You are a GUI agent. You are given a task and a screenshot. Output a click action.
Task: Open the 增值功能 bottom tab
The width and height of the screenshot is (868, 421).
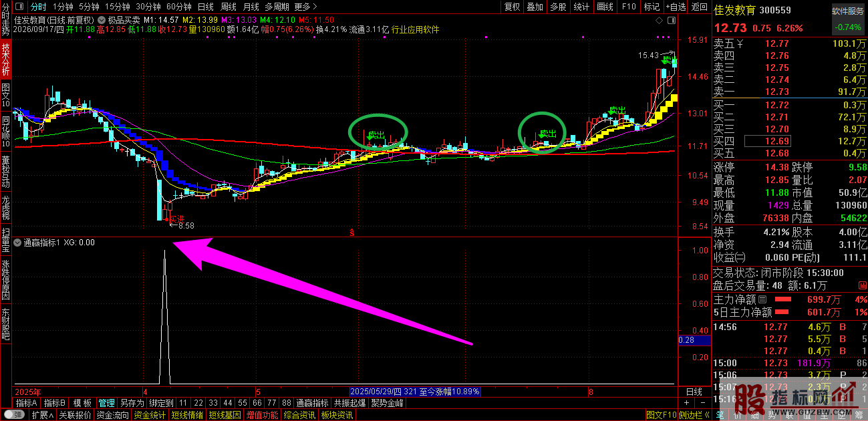click(262, 415)
